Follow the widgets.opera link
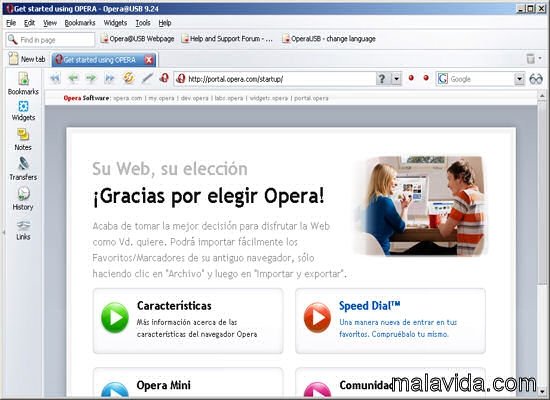 click(x=269, y=98)
